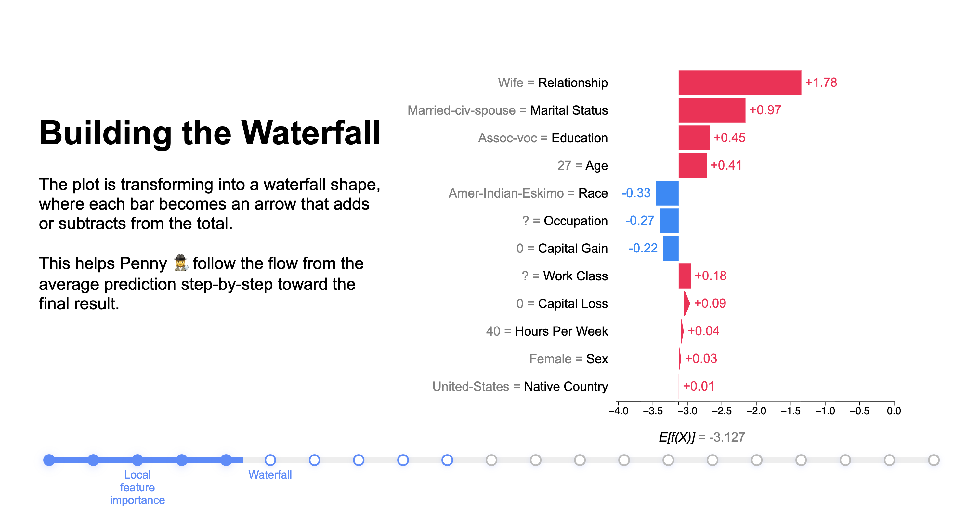Click the red Relationship bar

click(x=739, y=83)
